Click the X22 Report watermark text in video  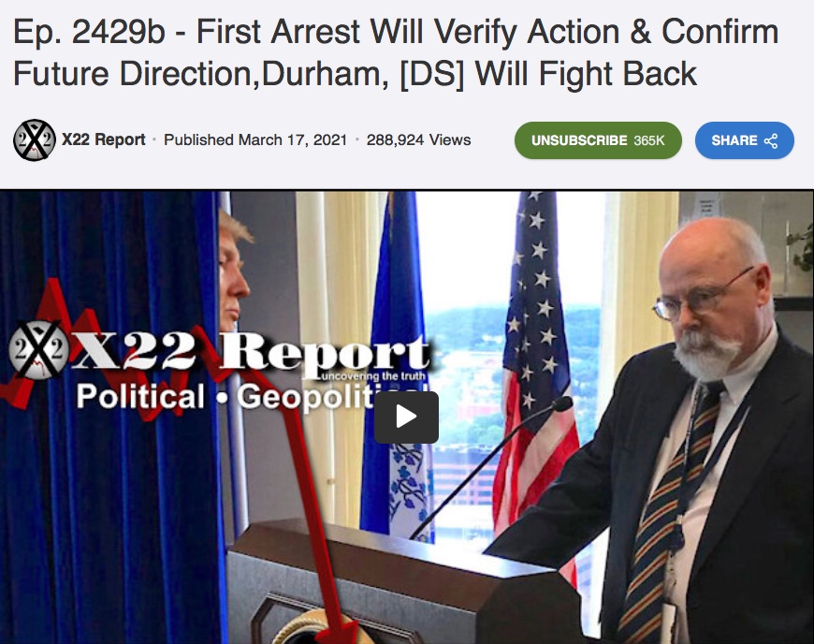click(248, 354)
